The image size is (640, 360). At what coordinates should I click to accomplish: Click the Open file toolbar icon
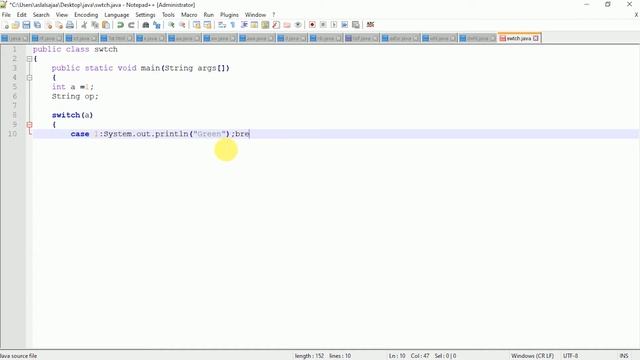tap(16, 25)
